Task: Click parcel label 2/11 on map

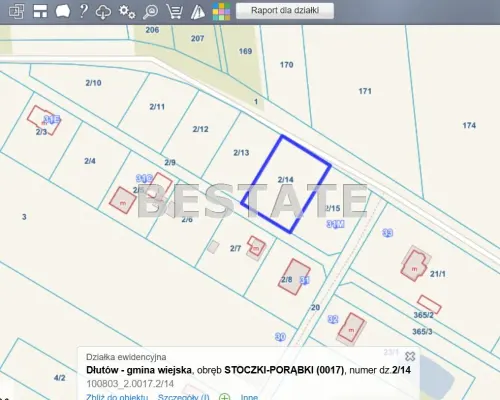Action: tap(157, 107)
